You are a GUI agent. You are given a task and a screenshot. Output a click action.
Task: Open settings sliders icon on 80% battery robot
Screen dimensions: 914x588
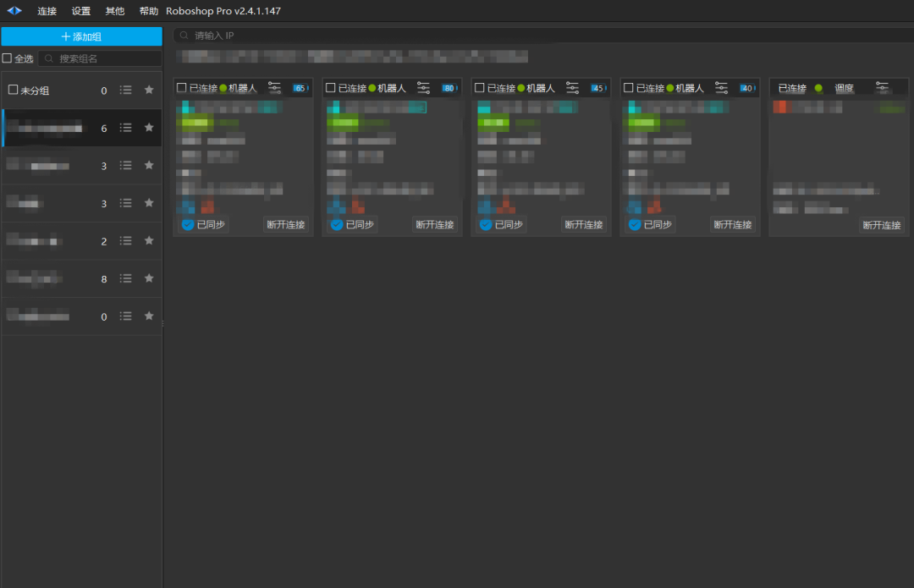coord(423,88)
